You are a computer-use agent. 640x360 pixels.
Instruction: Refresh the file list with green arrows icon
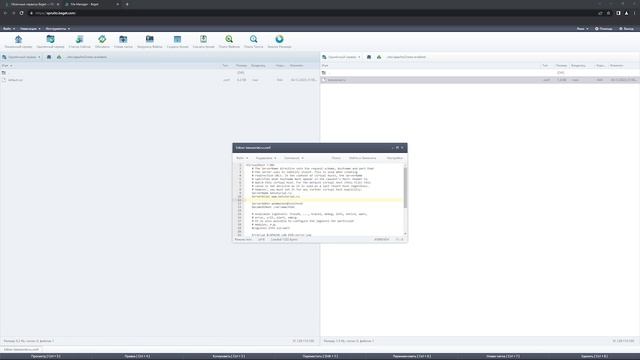pyautogui.click(x=102, y=41)
